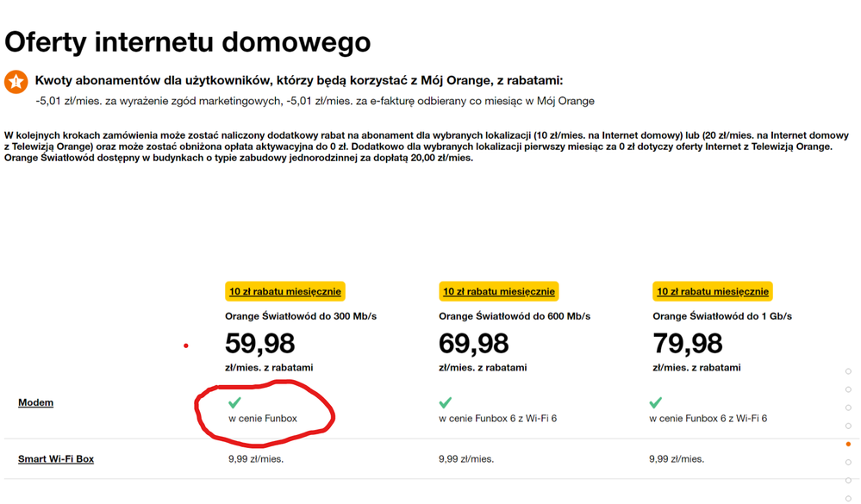This screenshot has width=861, height=504.
Task: Select the bottommost section navigation dot
Action: pos(848,499)
